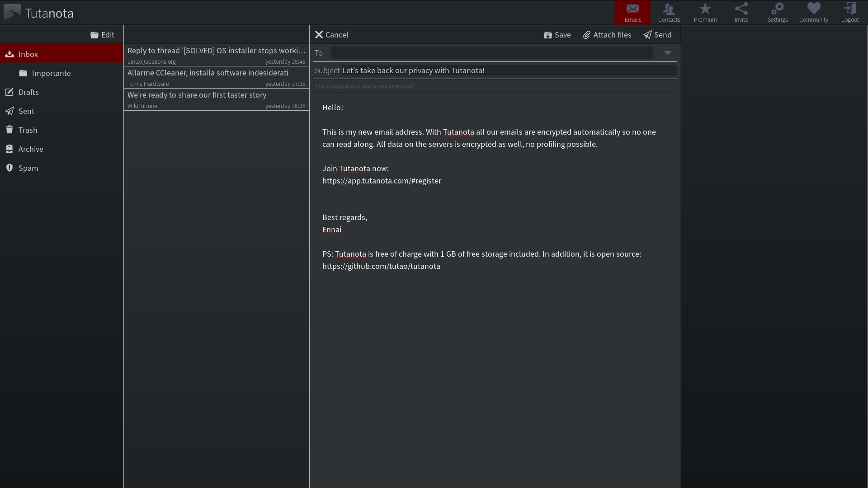The image size is (868, 488).
Task: Open the Tom's Hardware CCleaner email
Action: (x=217, y=77)
